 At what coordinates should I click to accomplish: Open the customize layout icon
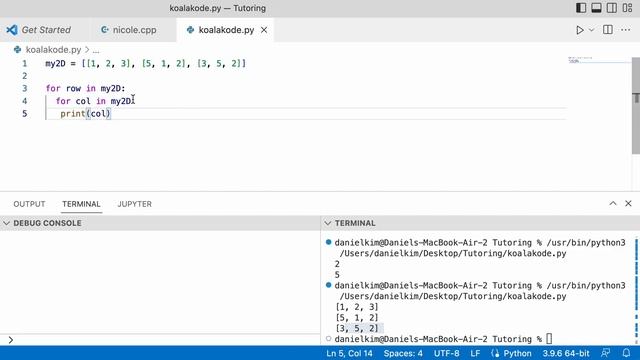pyautogui.click(x=627, y=8)
